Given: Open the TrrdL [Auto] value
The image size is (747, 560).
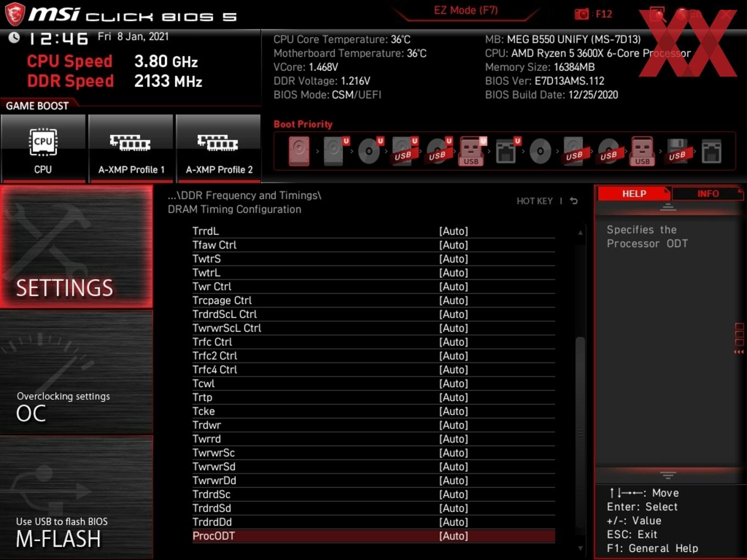Looking at the screenshot, I should (454, 231).
